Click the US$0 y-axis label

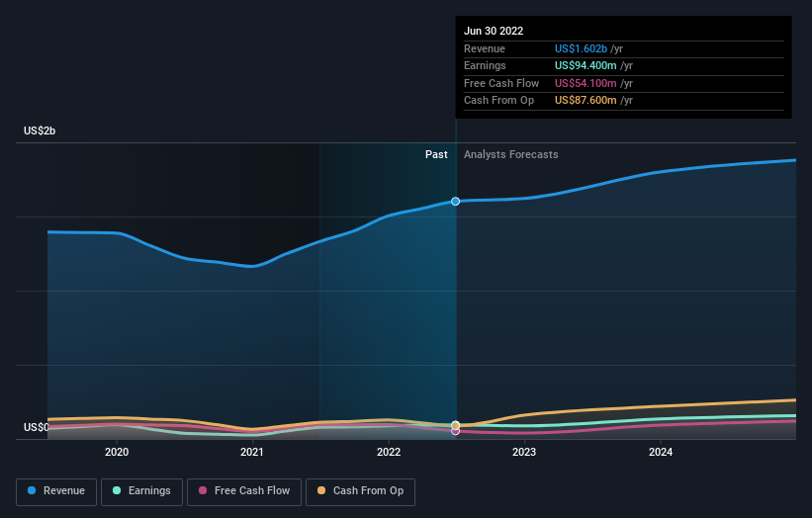click(x=37, y=427)
